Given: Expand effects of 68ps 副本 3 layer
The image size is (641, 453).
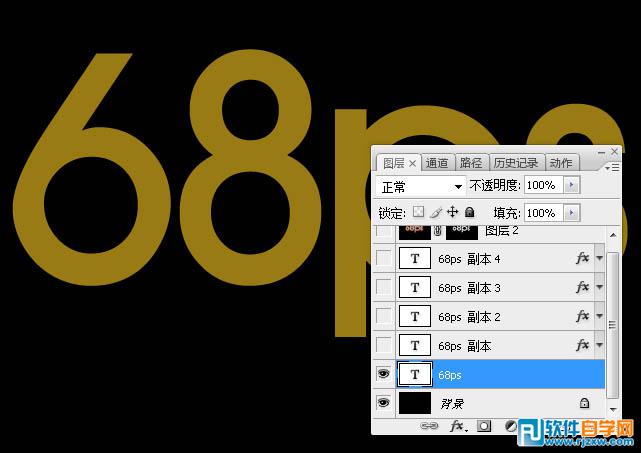Looking at the screenshot, I should 599,287.
